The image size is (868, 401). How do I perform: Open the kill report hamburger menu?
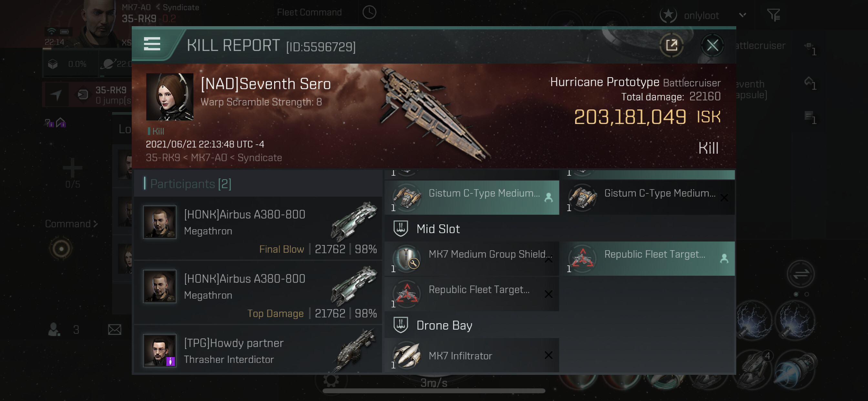(x=152, y=44)
